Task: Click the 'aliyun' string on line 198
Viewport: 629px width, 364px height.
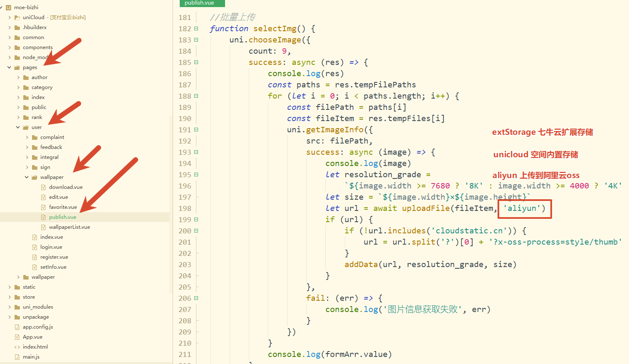Action: (x=522, y=208)
